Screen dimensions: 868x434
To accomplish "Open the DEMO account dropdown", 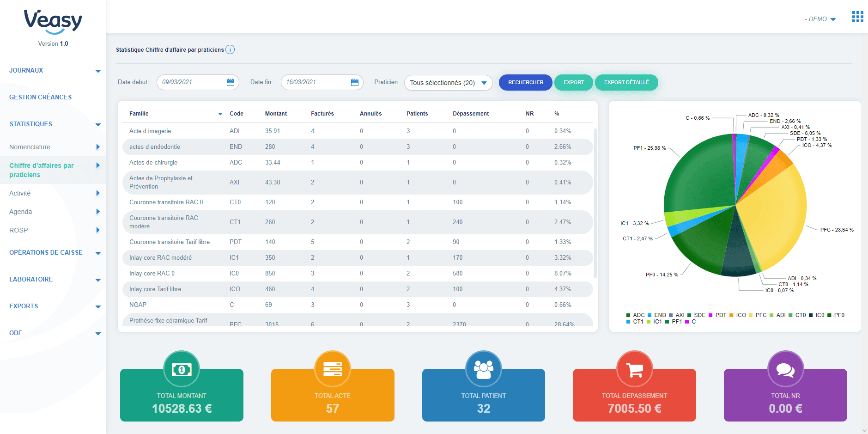I will point(820,19).
